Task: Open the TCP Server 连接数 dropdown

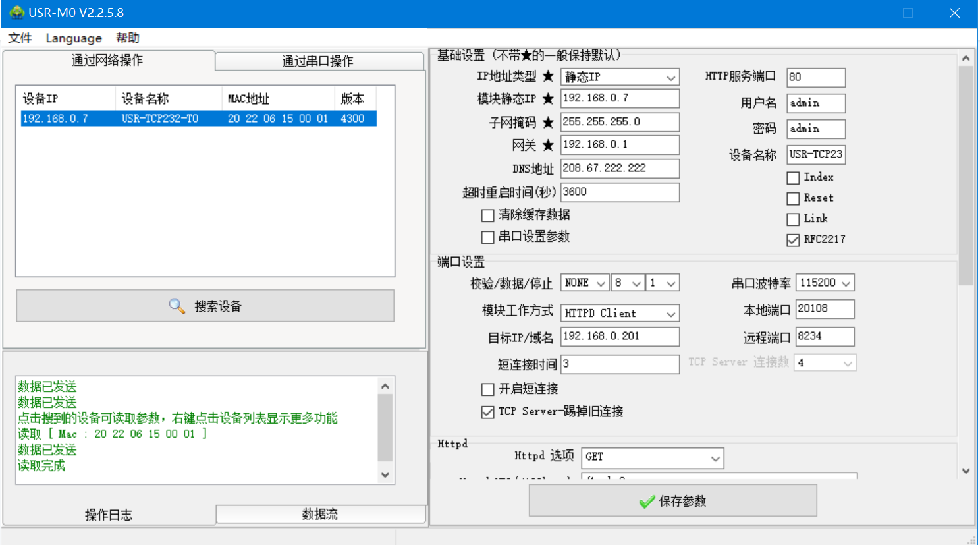Action: pyautogui.click(x=825, y=362)
